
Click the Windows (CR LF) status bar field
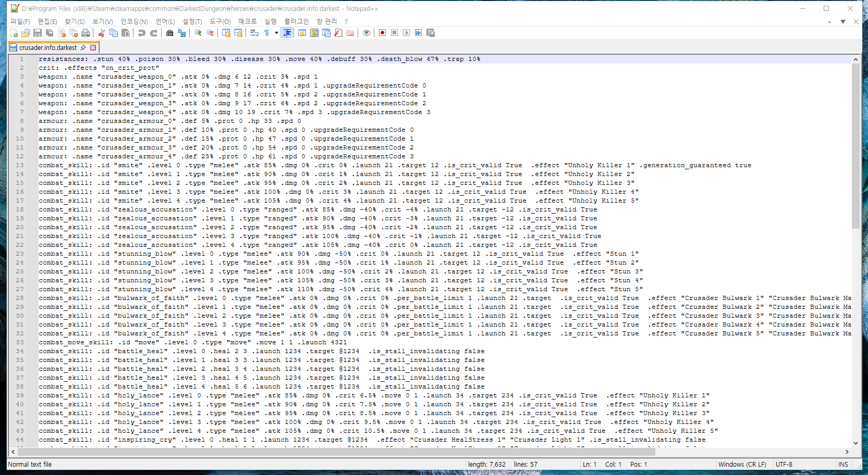coord(742,464)
